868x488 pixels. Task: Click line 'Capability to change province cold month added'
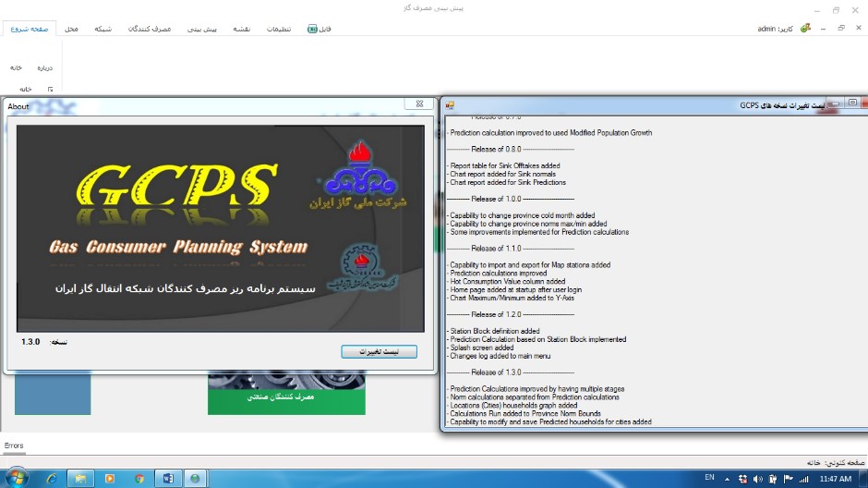pyautogui.click(x=522, y=215)
